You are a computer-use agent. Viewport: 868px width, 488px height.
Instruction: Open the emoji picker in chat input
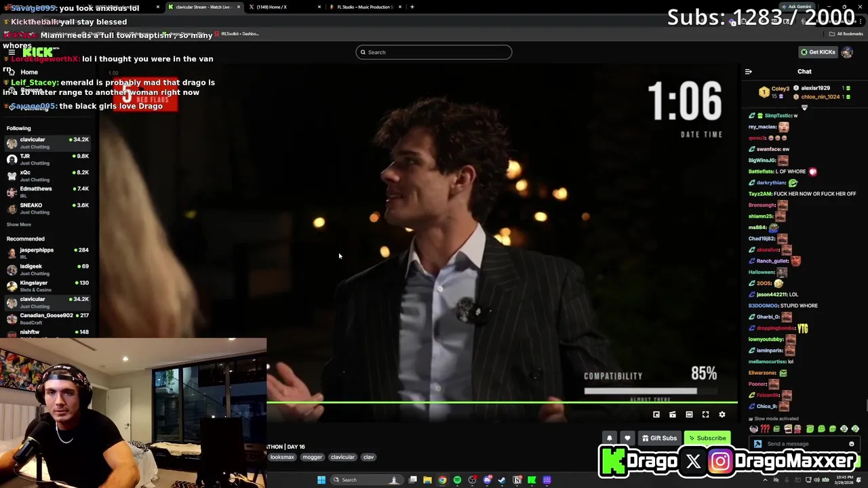tap(852, 444)
